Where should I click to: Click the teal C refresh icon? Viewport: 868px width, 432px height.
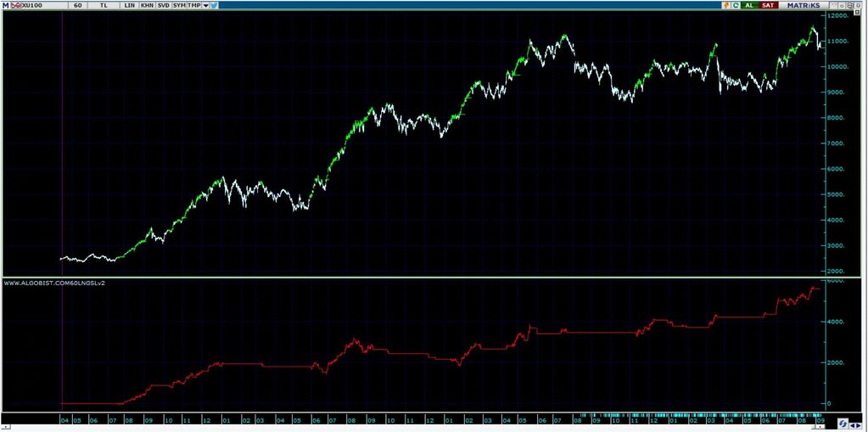[x=736, y=6]
